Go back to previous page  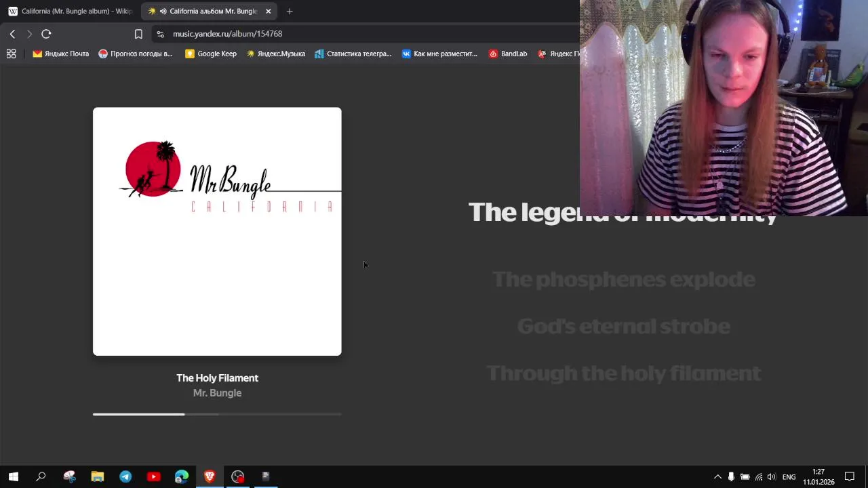coord(12,34)
